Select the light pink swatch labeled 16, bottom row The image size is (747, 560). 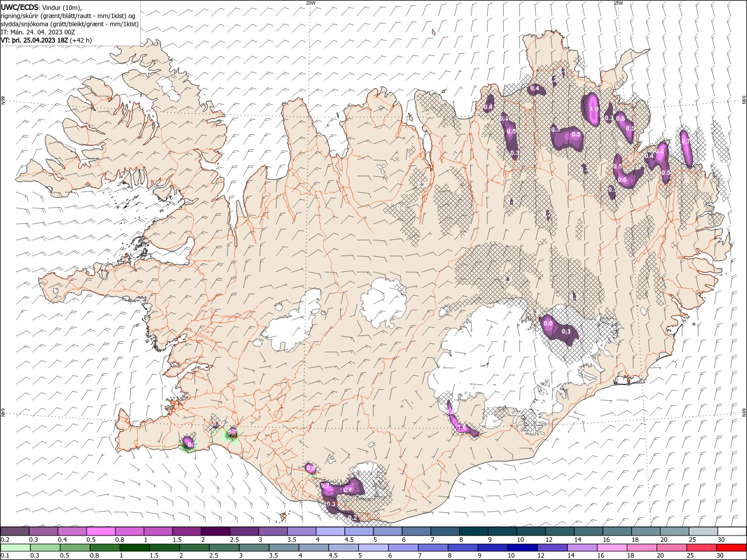[x=611, y=548]
